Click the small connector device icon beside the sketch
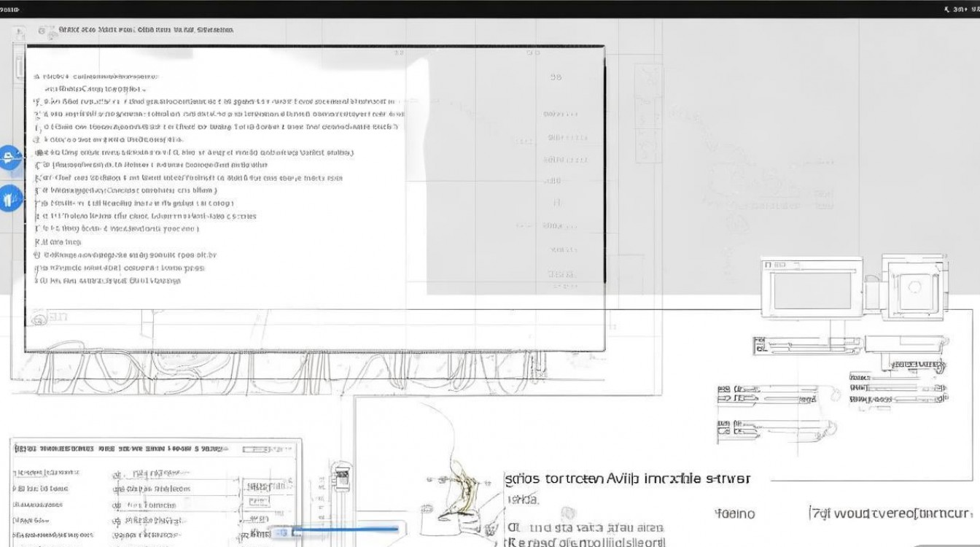980x547 pixels. (338, 479)
